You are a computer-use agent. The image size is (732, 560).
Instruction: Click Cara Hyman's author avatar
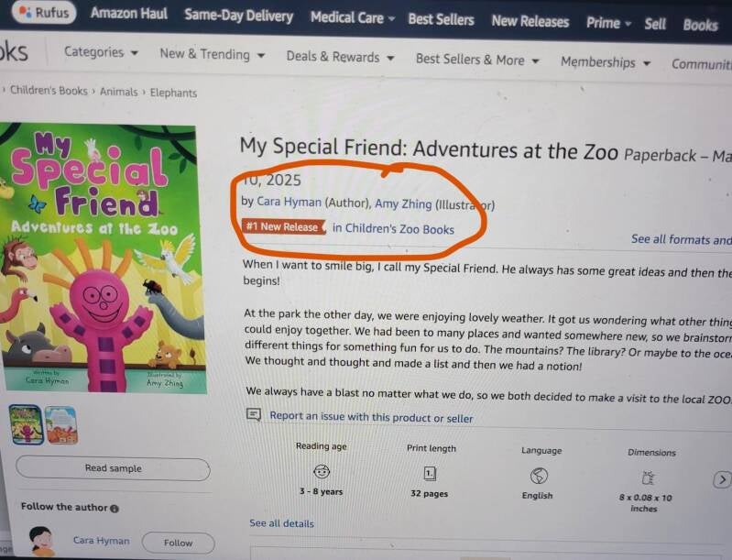[41, 540]
